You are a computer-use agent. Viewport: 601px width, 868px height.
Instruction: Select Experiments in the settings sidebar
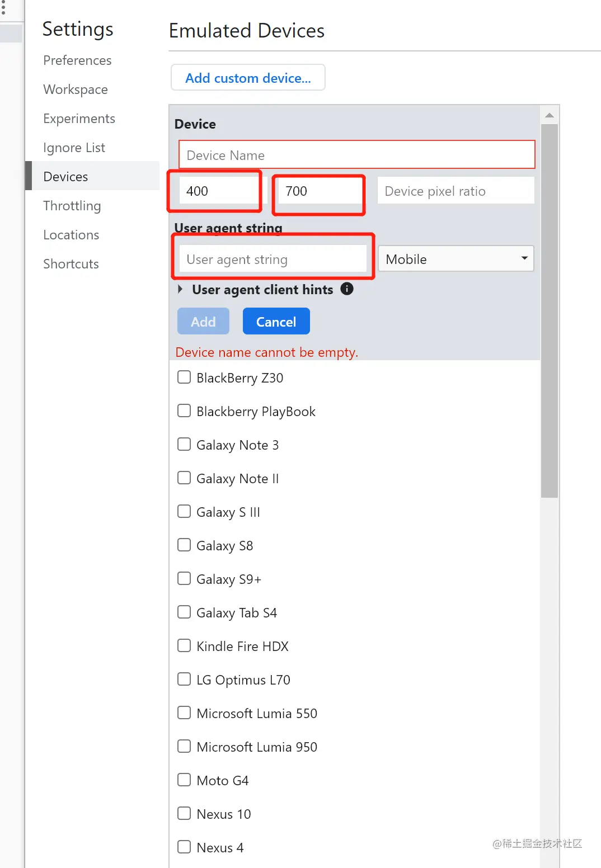pos(79,119)
